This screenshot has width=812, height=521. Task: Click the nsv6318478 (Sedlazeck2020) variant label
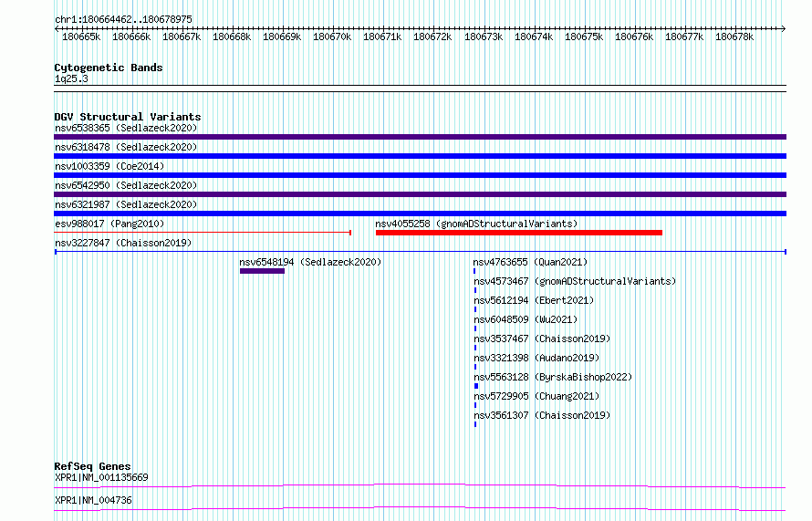[126, 147]
